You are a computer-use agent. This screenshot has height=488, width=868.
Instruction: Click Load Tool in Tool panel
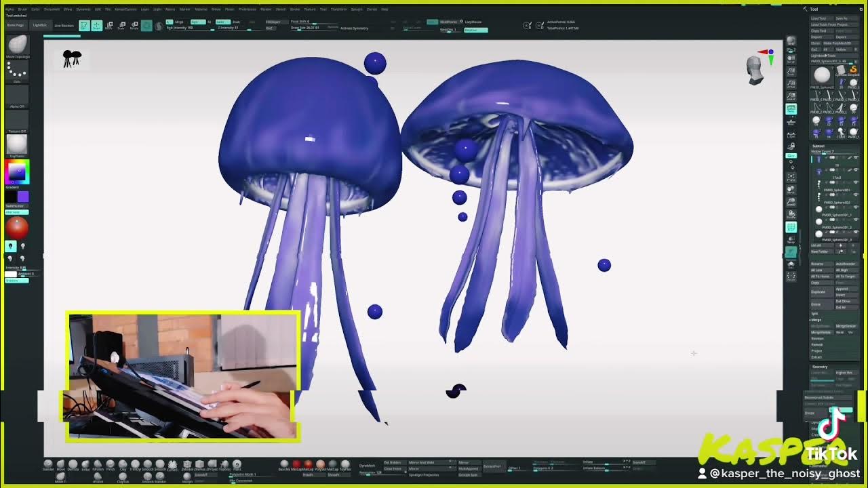pos(821,18)
